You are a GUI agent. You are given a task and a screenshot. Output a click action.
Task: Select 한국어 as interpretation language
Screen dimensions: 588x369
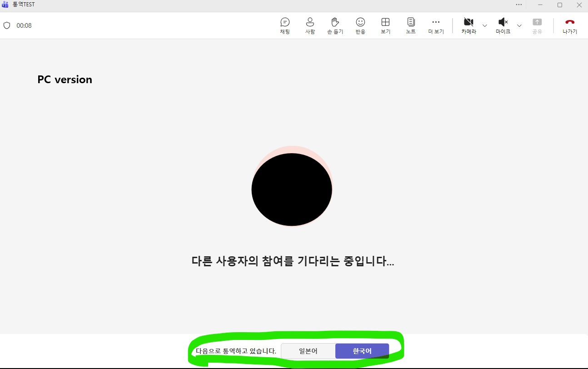(x=362, y=351)
